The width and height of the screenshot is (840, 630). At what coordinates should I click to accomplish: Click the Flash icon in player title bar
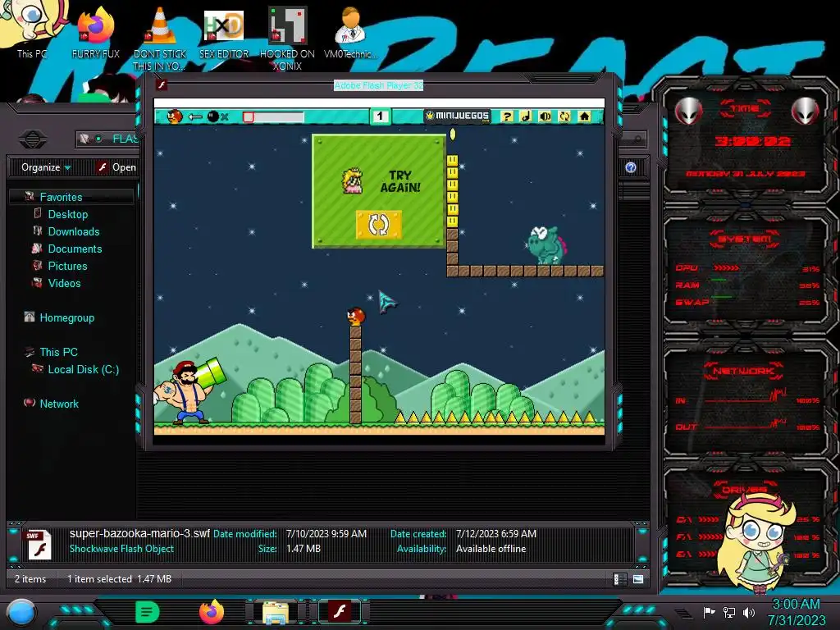pos(162,85)
